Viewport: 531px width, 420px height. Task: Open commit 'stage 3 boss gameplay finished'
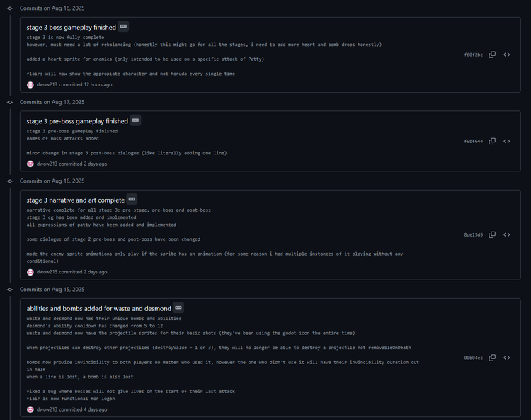pos(71,28)
